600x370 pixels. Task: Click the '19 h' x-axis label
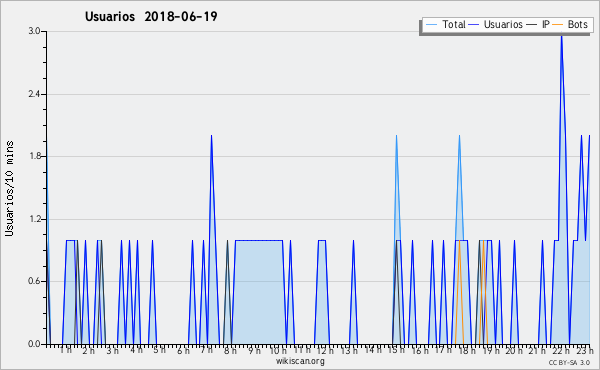[x=491, y=350]
